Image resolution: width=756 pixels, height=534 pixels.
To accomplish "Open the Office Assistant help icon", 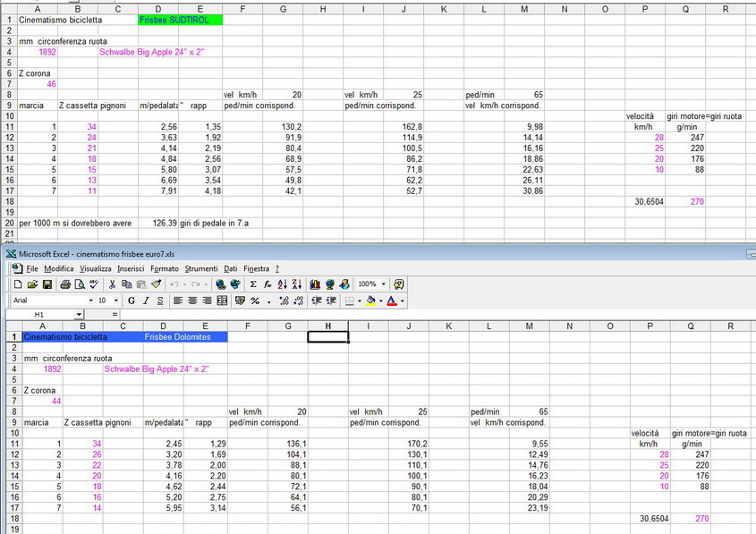I will click(399, 284).
